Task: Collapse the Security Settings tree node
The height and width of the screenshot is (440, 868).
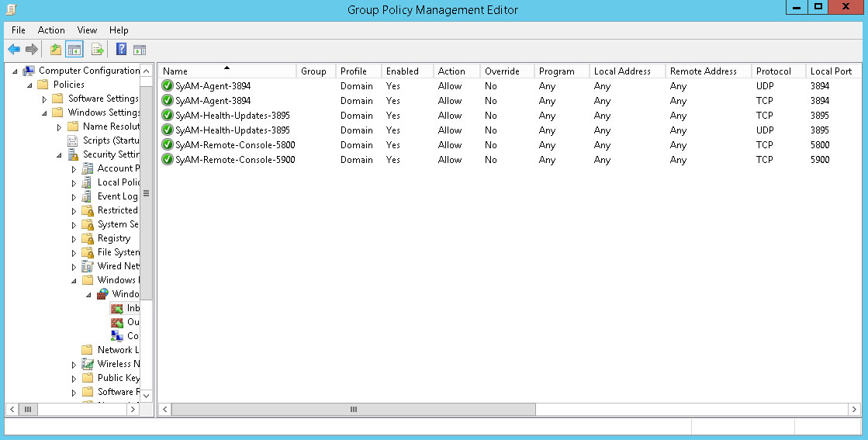Action: pos(59,155)
